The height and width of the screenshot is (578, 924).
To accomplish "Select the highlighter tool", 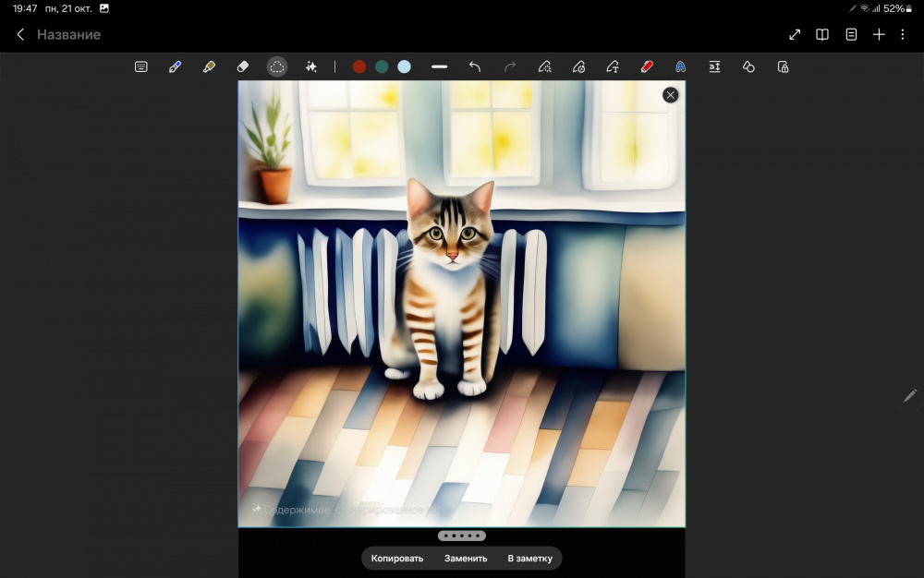I will (x=209, y=66).
